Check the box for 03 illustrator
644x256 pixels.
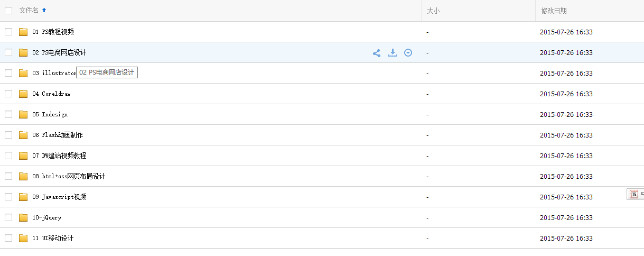click(x=8, y=73)
